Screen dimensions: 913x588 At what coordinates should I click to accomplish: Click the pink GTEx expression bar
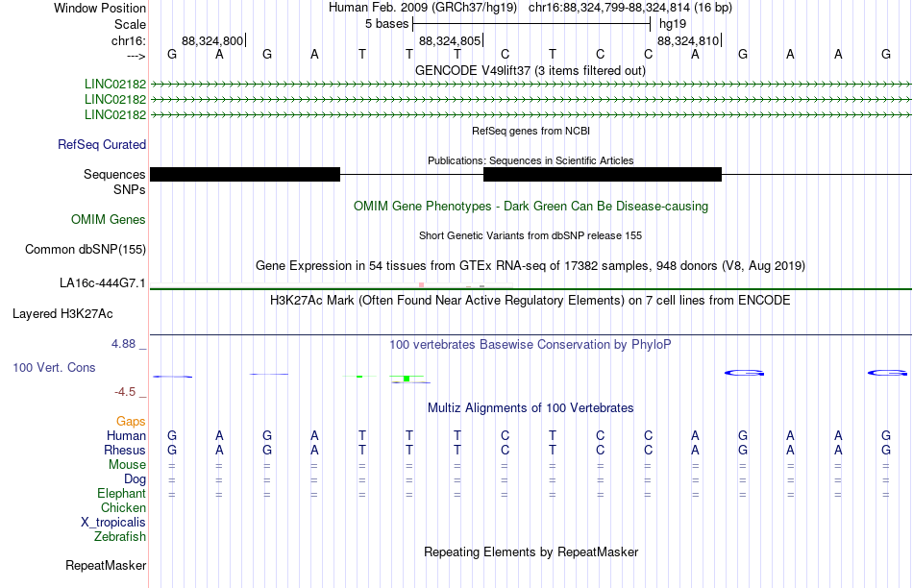pos(422,284)
